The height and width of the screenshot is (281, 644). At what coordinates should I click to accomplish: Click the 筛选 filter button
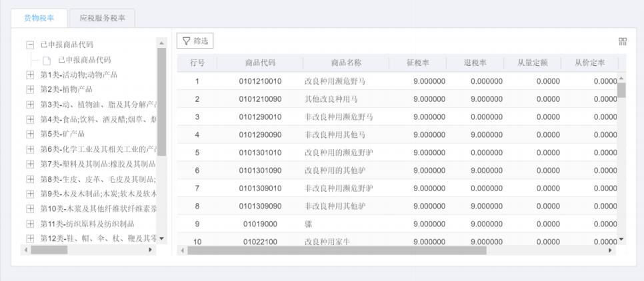[x=194, y=41]
